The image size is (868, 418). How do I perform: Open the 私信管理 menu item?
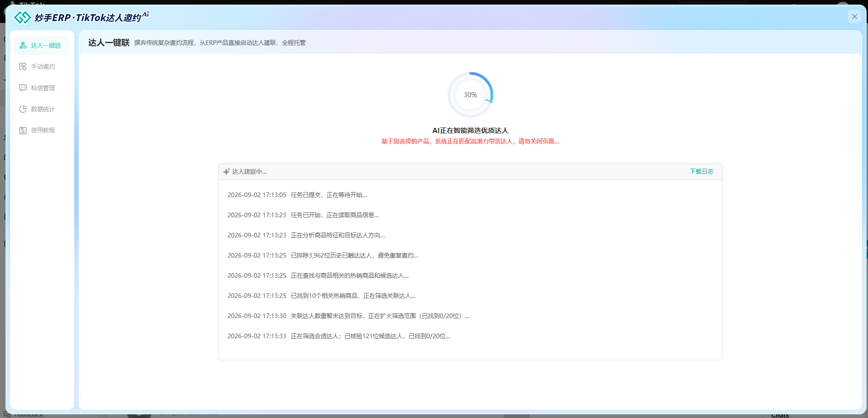pyautogui.click(x=42, y=88)
